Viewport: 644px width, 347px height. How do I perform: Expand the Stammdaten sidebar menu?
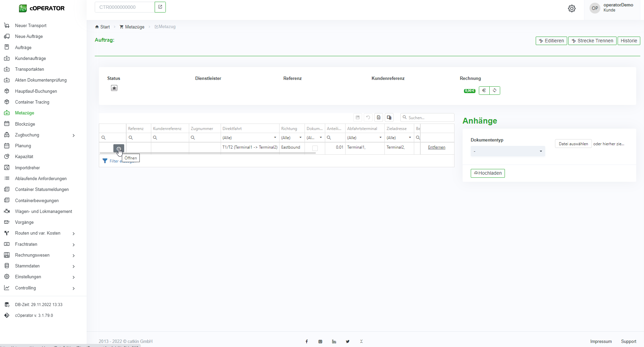73,266
